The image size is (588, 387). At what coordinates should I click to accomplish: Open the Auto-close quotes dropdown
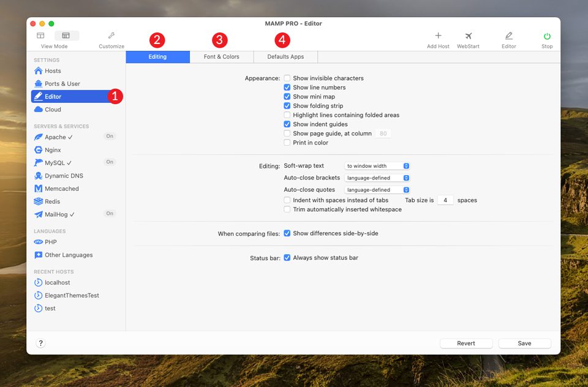(377, 189)
